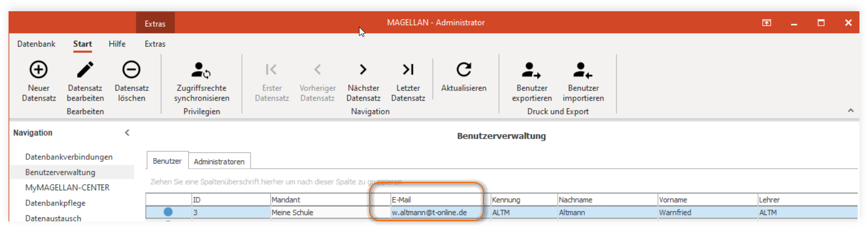
Task: Minimize the MAGELLAN Administrator window
Action: [x=794, y=23]
